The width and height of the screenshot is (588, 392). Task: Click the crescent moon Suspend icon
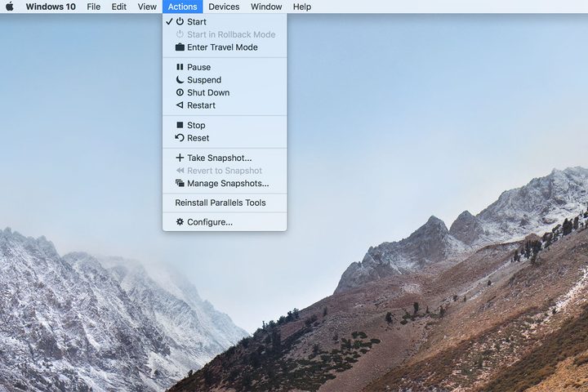click(x=180, y=79)
